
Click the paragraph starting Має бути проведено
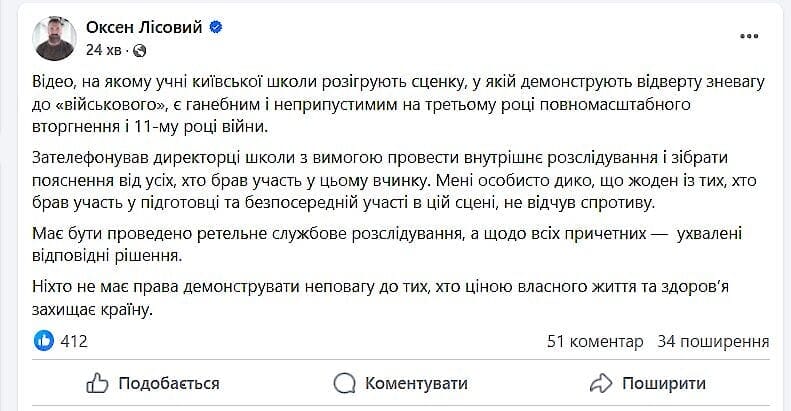click(x=387, y=245)
